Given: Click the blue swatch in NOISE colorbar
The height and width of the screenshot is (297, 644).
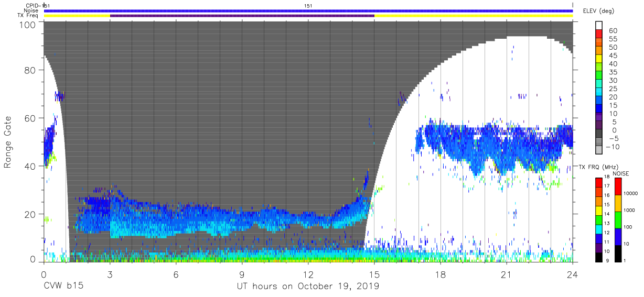Looking at the screenshot, I should (617, 237).
